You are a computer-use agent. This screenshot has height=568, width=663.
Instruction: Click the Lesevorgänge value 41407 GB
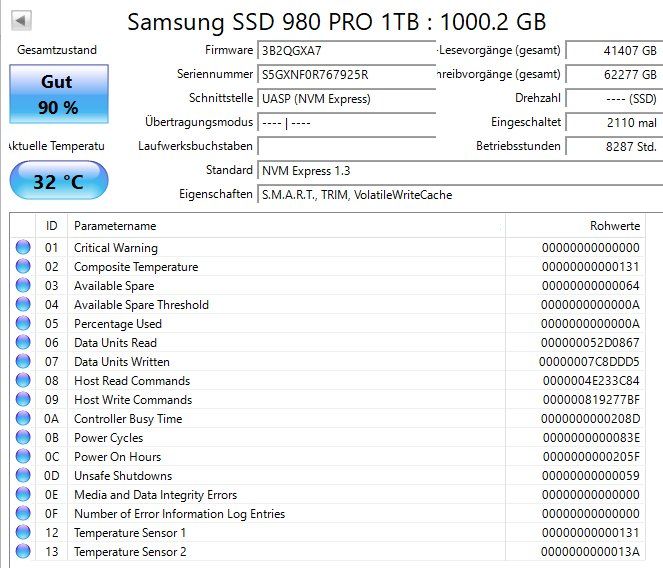[x=614, y=50]
